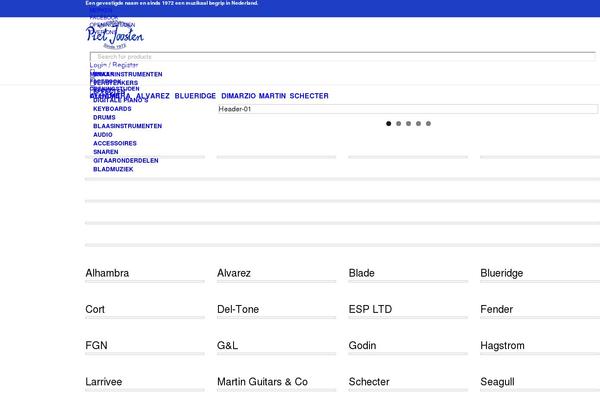Viewport: 600px width, 400px height.
Task: Open the Alhambra brand in the grid
Action: [x=107, y=273]
